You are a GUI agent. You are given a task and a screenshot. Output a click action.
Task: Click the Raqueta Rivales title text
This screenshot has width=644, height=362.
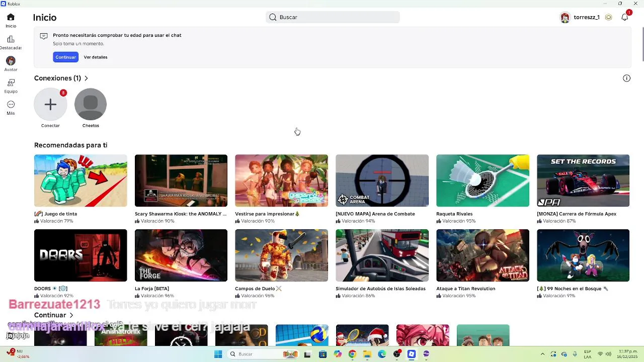454,214
